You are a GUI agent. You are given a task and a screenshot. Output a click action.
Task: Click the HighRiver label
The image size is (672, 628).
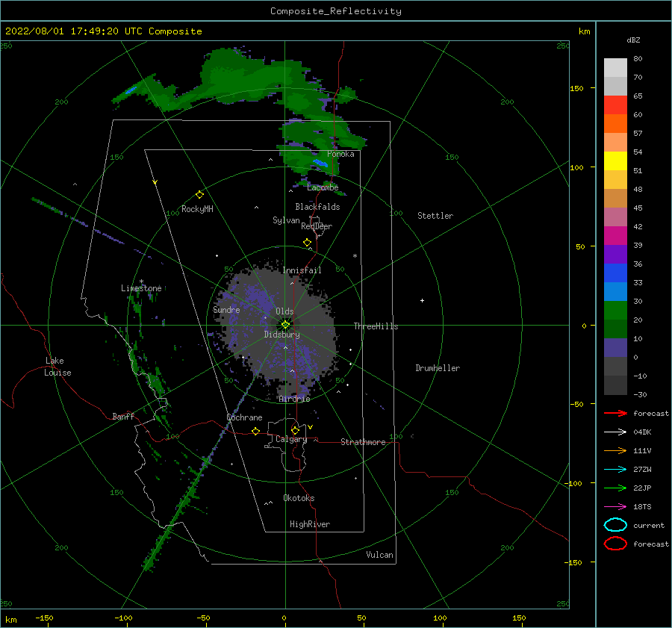click(x=310, y=524)
